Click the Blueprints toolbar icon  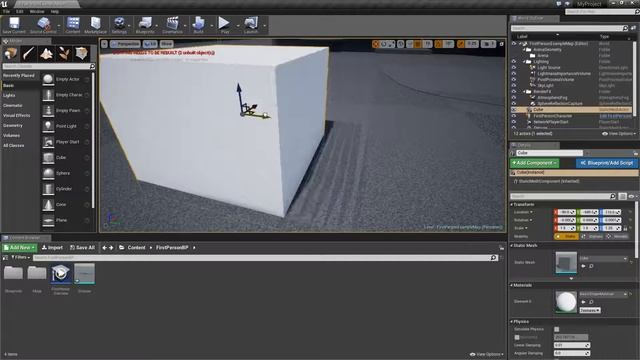pyautogui.click(x=145, y=24)
